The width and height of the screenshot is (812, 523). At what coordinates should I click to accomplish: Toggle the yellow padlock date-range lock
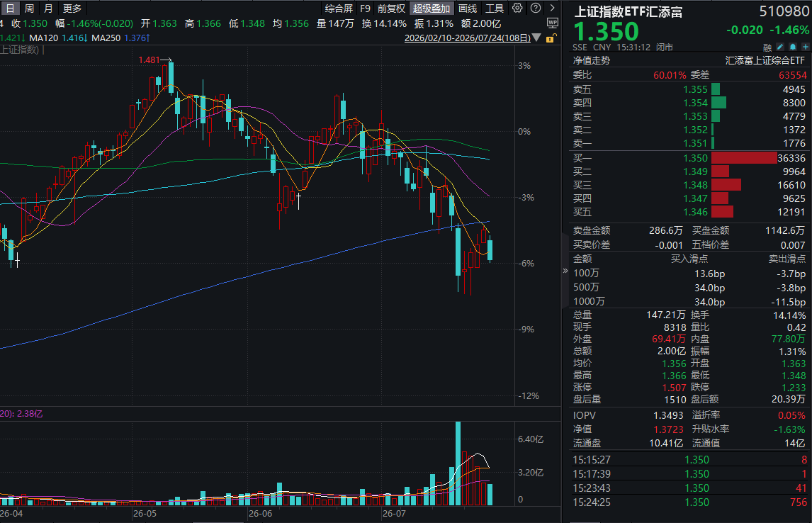551,38
